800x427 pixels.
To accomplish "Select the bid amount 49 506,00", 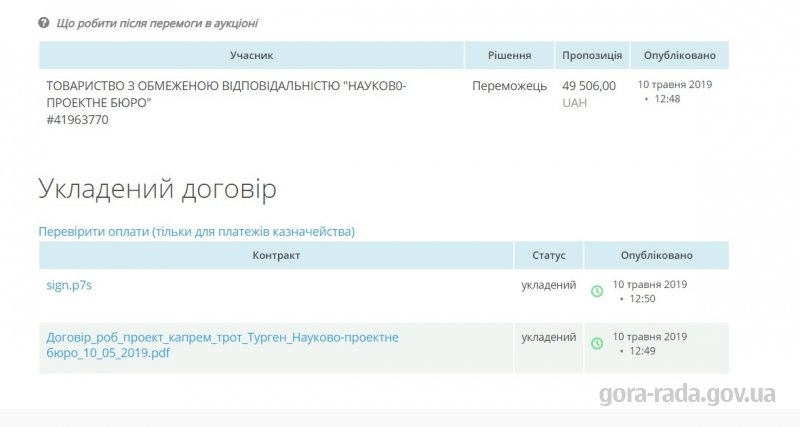I will click(x=589, y=86).
